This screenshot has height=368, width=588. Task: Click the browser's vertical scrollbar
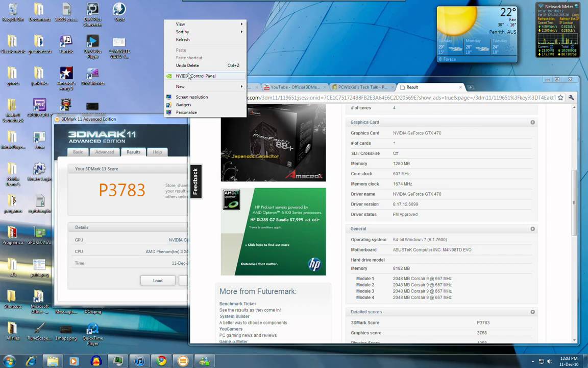(x=574, y=203)
